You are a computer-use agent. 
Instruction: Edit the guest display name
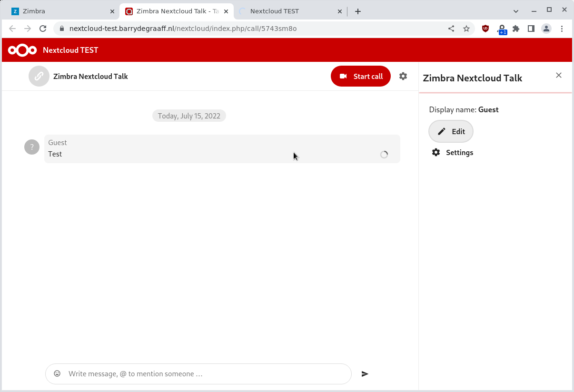[451, 131]
